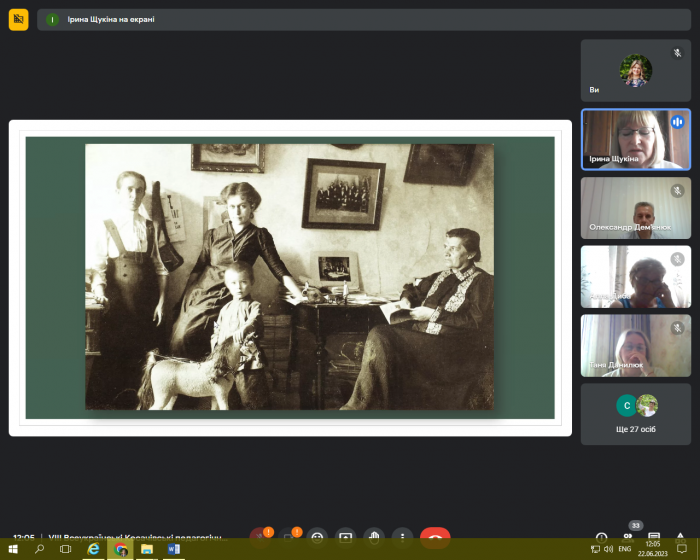
Task: Open the ENG language switcher in tray
Action: tap(625, 549)
